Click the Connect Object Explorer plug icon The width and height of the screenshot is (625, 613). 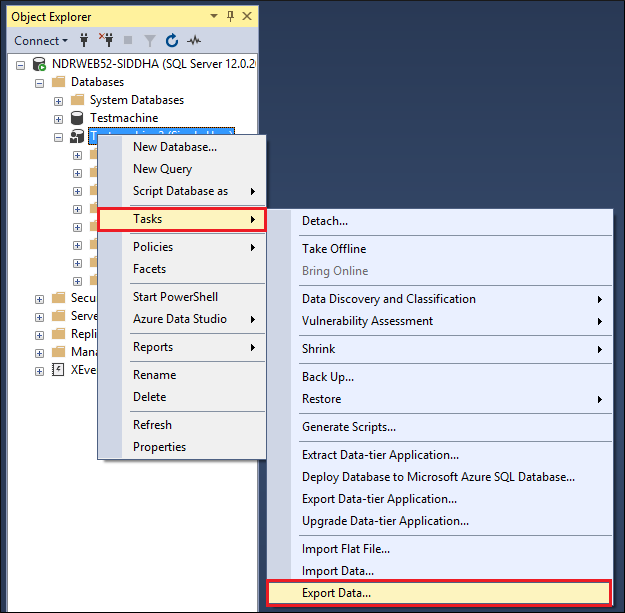click(84, 41)
